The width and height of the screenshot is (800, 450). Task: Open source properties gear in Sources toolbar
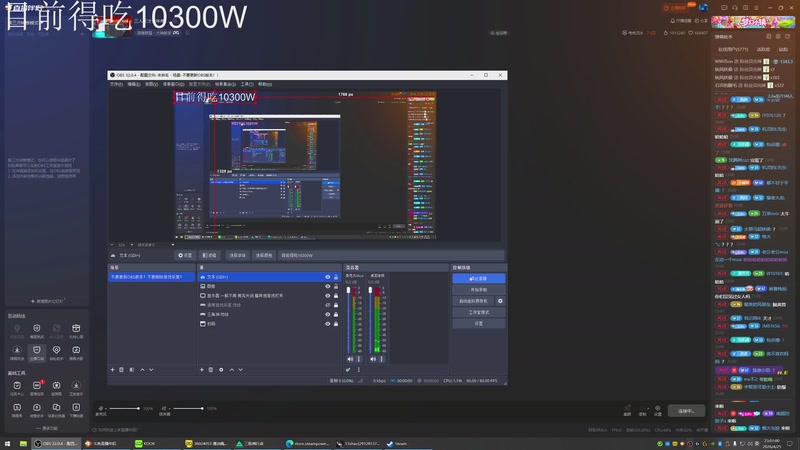(221, 369)
